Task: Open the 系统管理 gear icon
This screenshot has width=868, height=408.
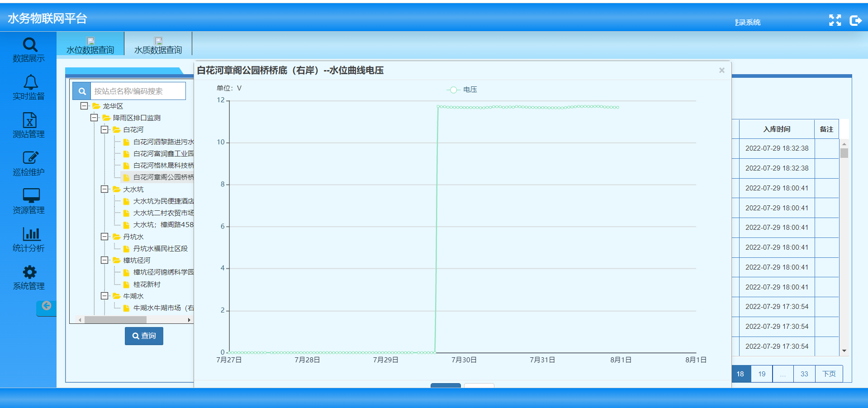Action: click(30, 272)
